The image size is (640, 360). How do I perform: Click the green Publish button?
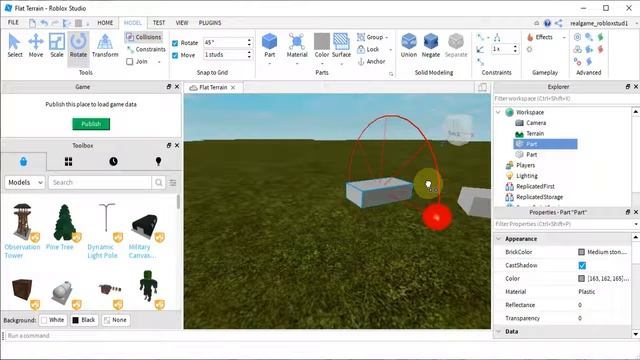(x=91, y=124)
